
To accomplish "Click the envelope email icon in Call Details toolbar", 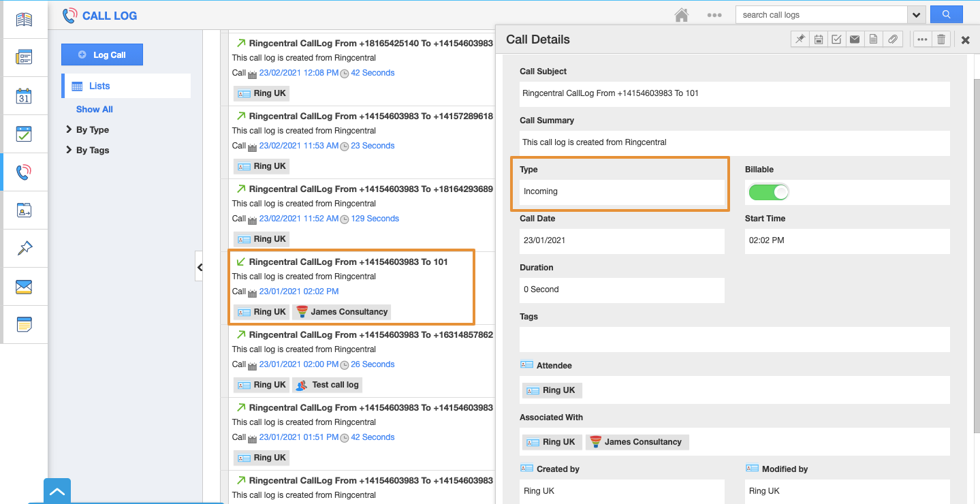I will pyautogui.click(x=855, y=40).
